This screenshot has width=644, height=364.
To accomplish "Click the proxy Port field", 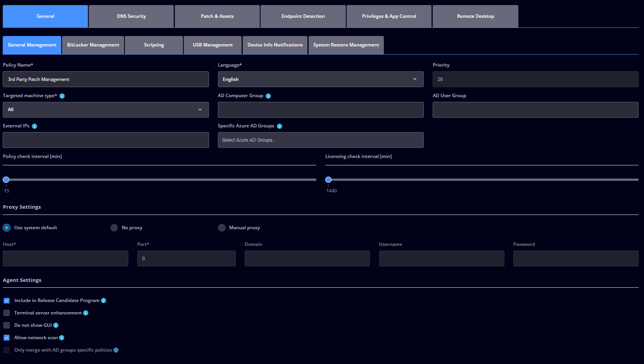I will pos(186,258).
